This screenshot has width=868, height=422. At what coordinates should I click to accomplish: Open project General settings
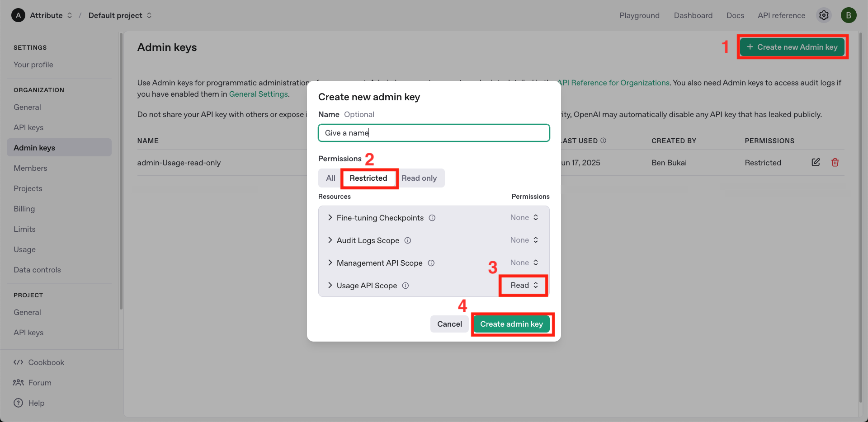coord(27,312)
